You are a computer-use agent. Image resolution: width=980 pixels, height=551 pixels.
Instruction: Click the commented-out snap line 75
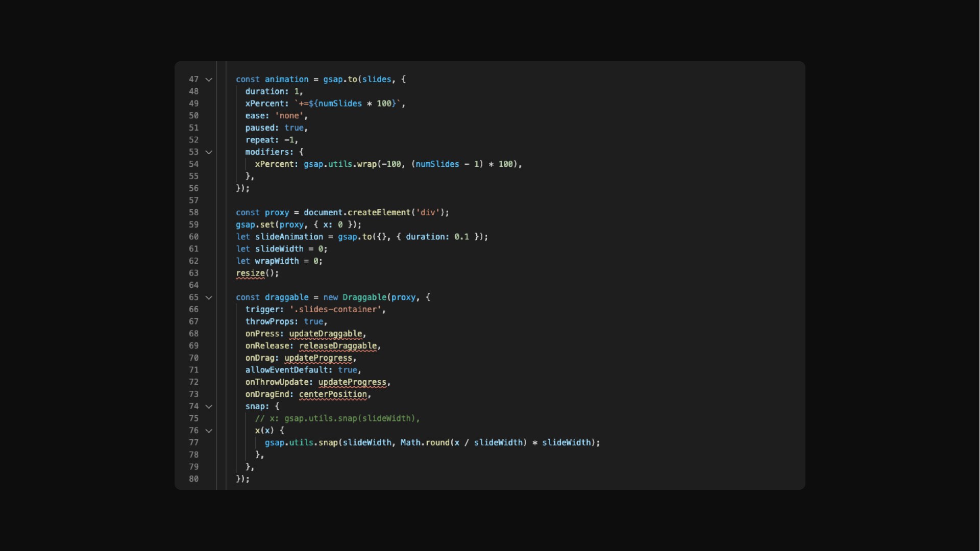337,418
